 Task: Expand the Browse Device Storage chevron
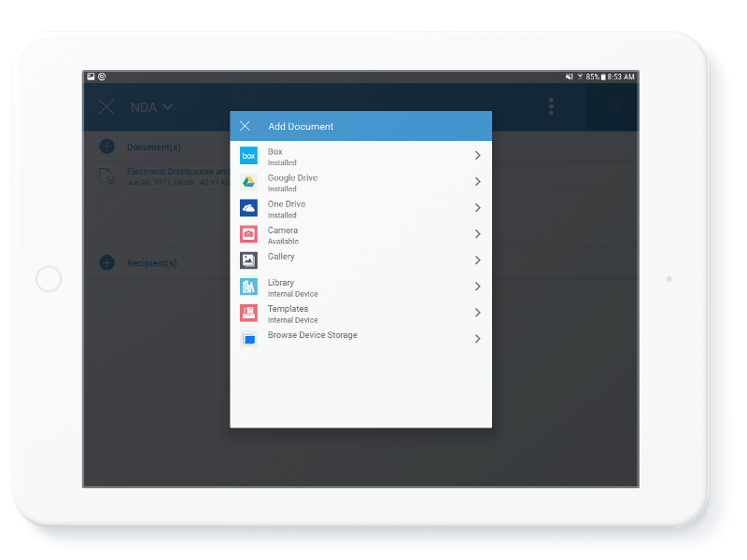pyautogui.click(x=478, y=339)
